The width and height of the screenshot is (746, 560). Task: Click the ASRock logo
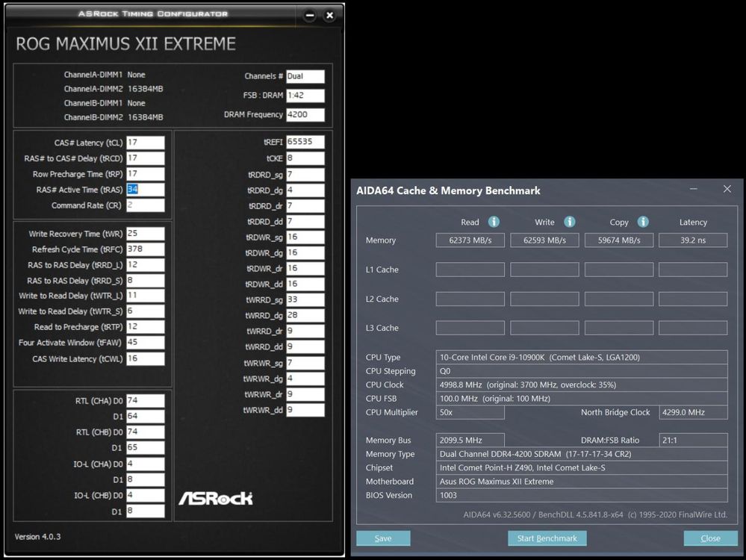pos(216,498)
